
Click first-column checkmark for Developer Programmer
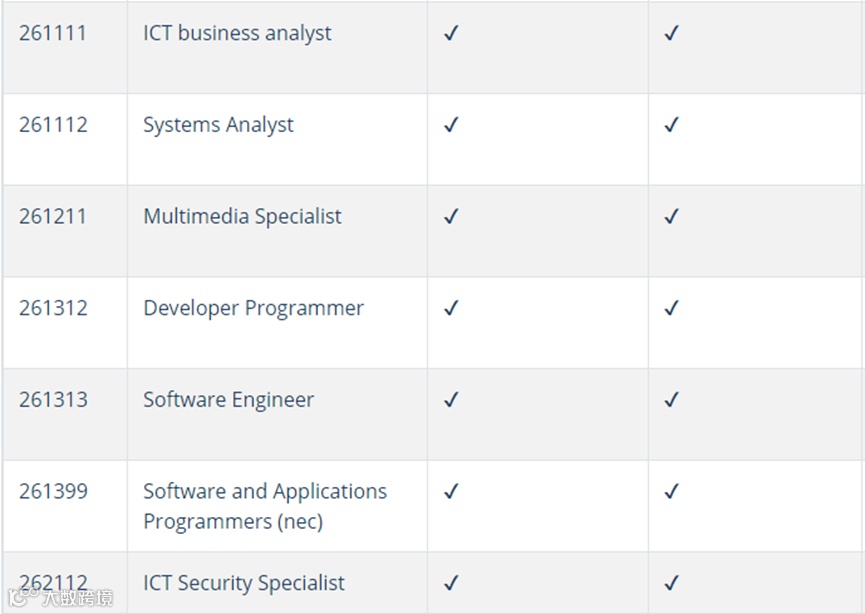tap(451, 308)
